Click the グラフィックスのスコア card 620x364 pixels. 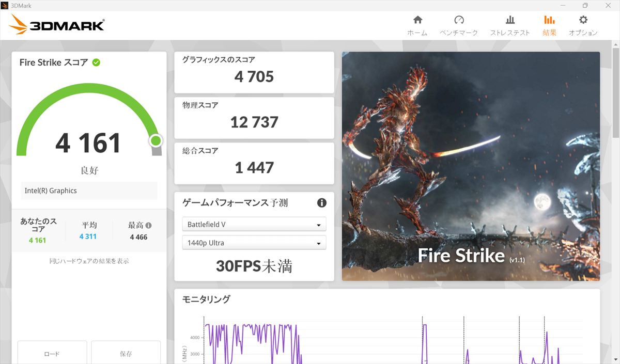click(x=254, y=72)
